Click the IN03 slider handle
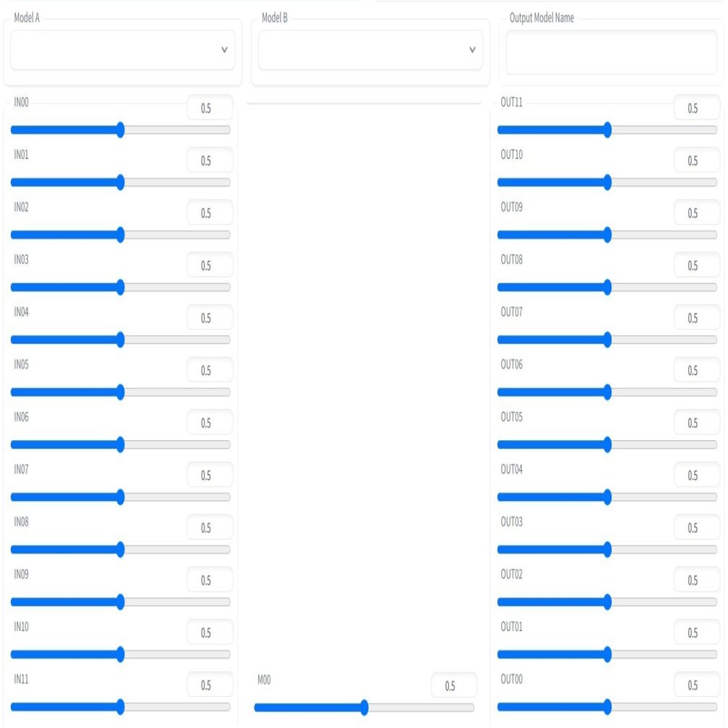 (120, 287)
